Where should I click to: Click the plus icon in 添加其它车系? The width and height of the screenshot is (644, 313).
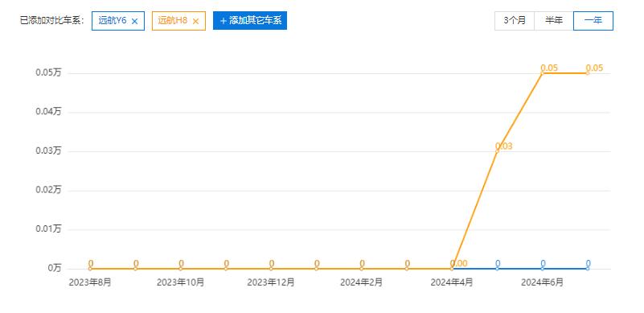[x=224, y=21]
